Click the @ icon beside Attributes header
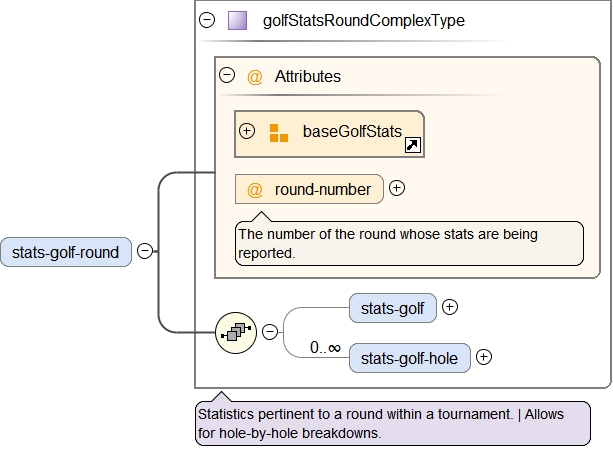Viewport: 613px width, 449px height. [255, 76]
